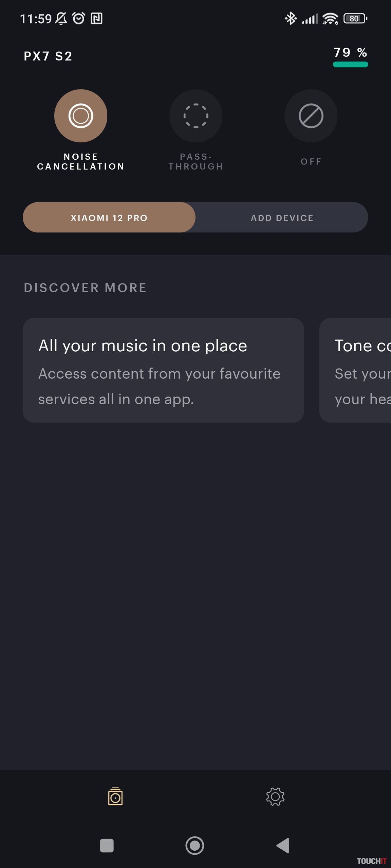Tap the NFC status icon
The width and height of the screenshot is (391, 868).
coord(97,19)
